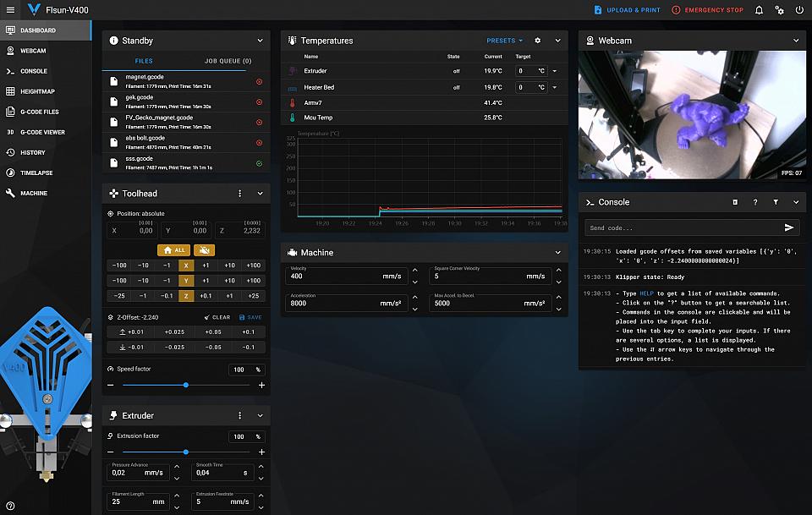The image size is (812, 515).
Task: Open Timelapse page in sidebar
Action: click(x=46, y=173)
